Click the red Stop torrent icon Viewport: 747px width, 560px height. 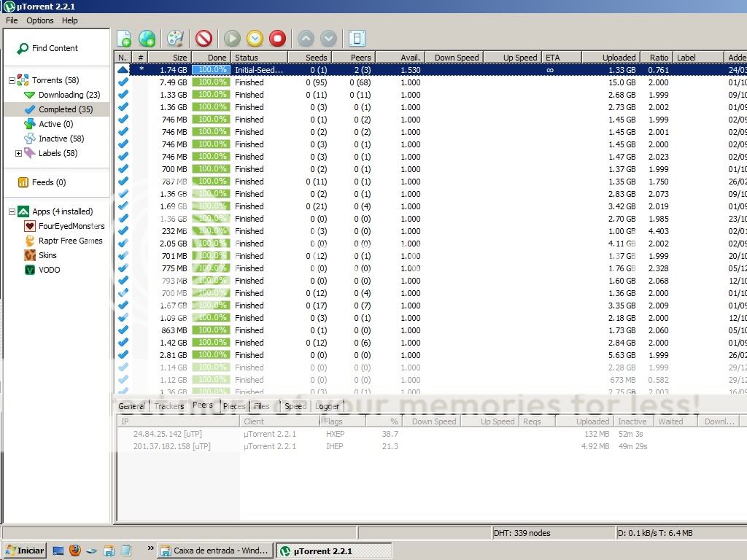(277, 39)
